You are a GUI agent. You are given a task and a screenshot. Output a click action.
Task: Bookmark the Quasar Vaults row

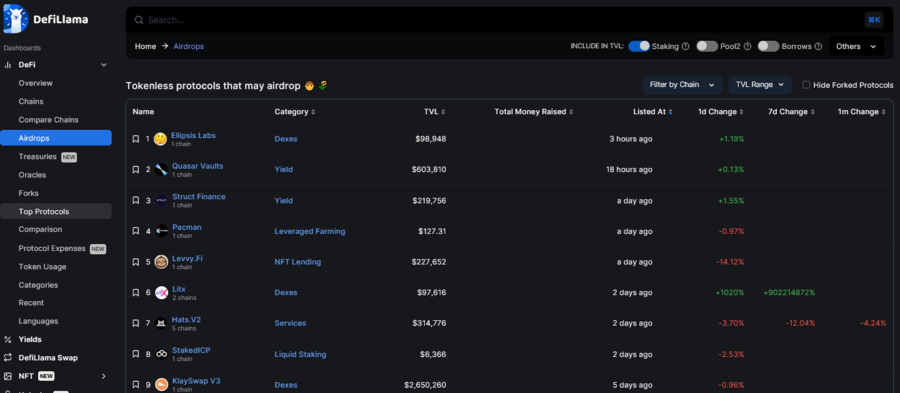pos(136,170)
